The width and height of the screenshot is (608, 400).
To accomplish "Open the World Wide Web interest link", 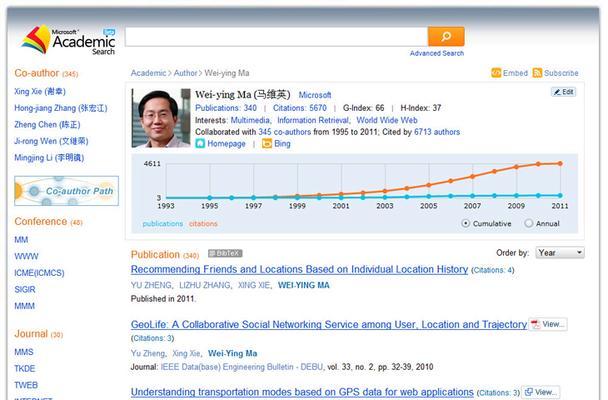I will coord(387,120).
